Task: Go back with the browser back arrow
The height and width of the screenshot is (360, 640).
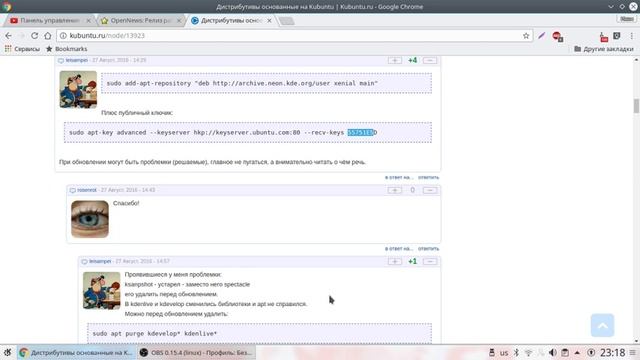Action: tap(9, 36)
